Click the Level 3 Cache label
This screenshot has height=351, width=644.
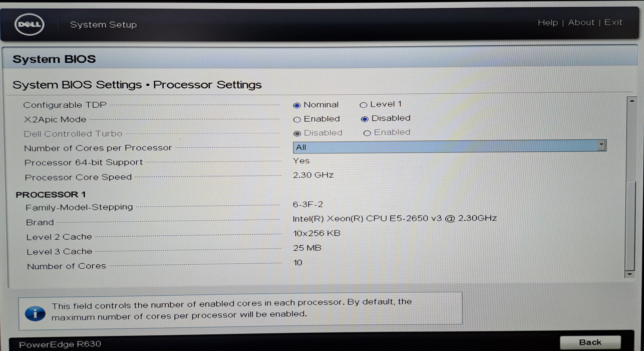60,252
